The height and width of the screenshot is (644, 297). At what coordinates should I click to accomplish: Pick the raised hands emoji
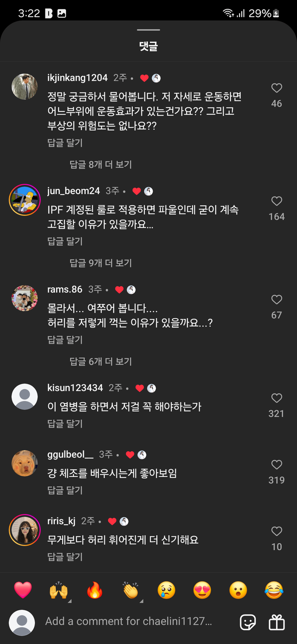click(58, 590)
